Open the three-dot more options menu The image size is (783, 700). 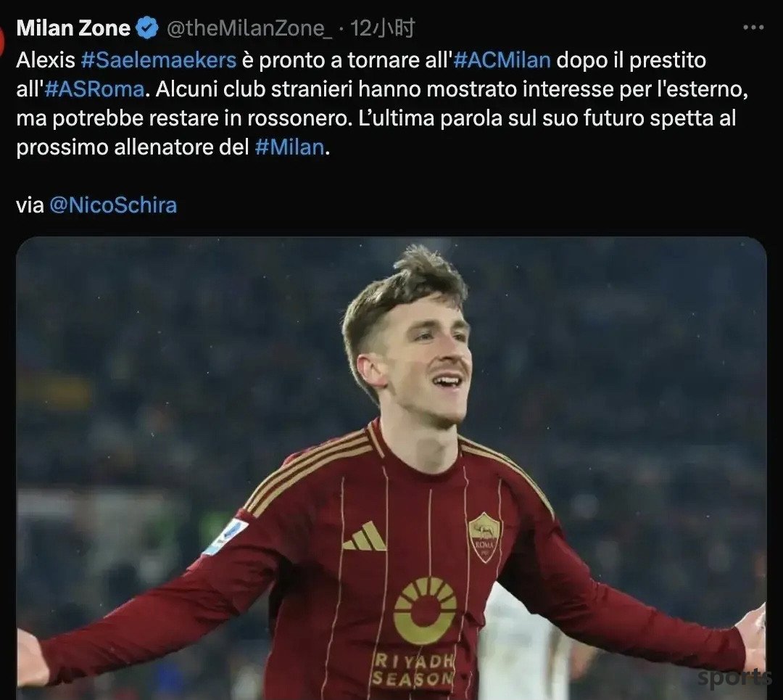tap(753, 28)
